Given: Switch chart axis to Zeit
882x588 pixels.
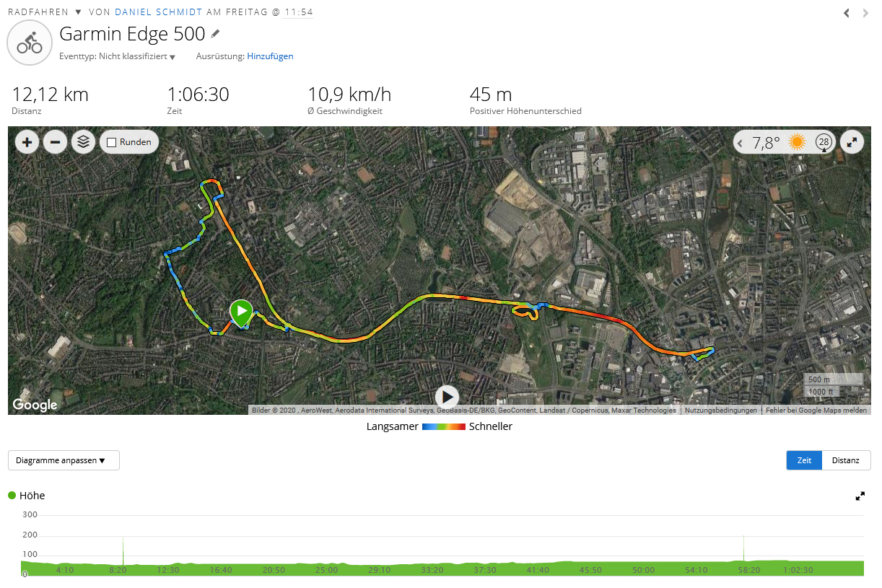Looking at the screenshot, I should tap(804, 460).
